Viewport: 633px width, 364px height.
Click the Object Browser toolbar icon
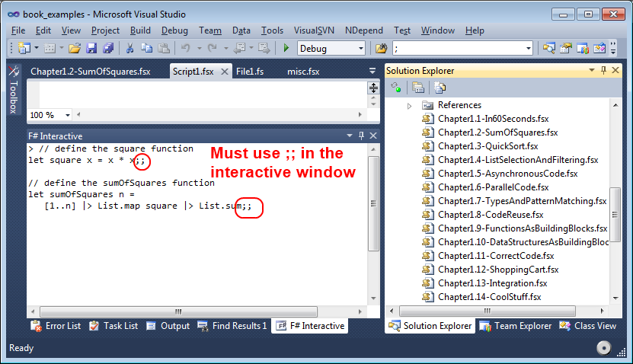[583, 49]
